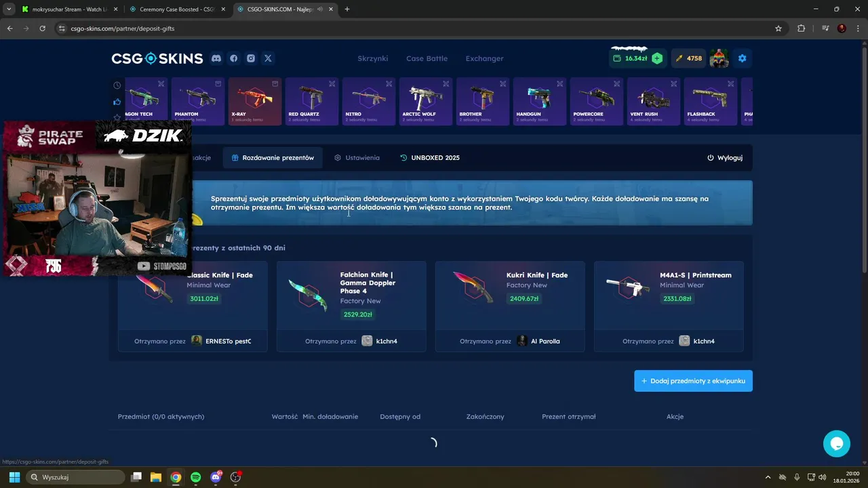
Task: Select the UNBOXED 2025 tab
Action: (x=430, y=158)
